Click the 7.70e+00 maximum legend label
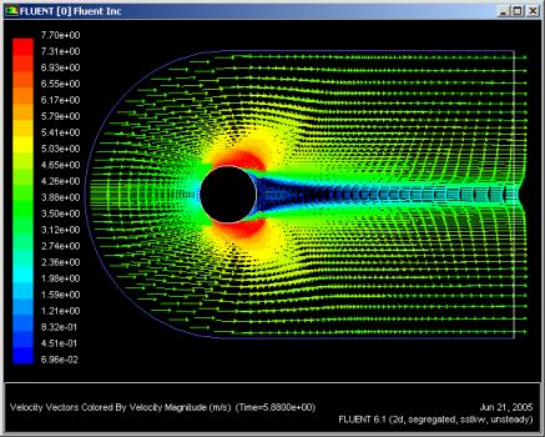Screen dimensions: 545x438 coord(60,35)
